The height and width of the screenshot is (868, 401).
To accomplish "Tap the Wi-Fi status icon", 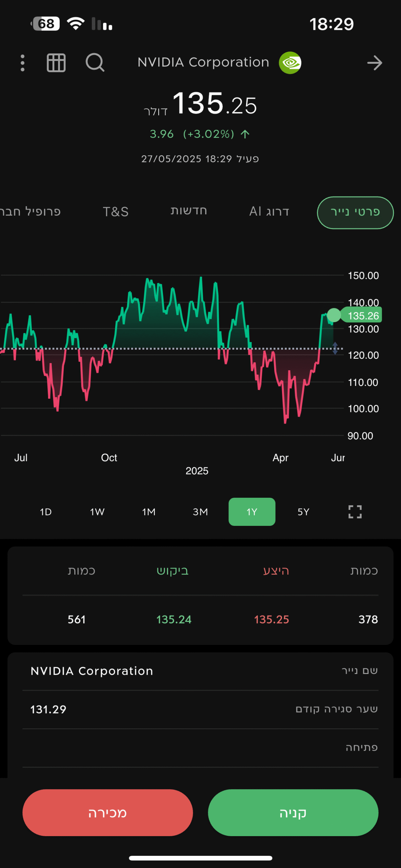I will (x=76, y=23).
